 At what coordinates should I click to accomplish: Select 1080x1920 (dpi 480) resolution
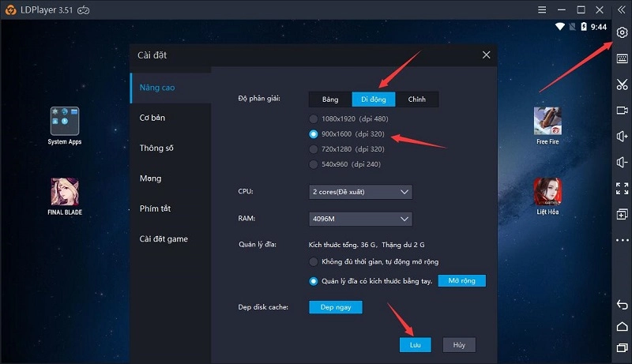[x=348, y=118]
